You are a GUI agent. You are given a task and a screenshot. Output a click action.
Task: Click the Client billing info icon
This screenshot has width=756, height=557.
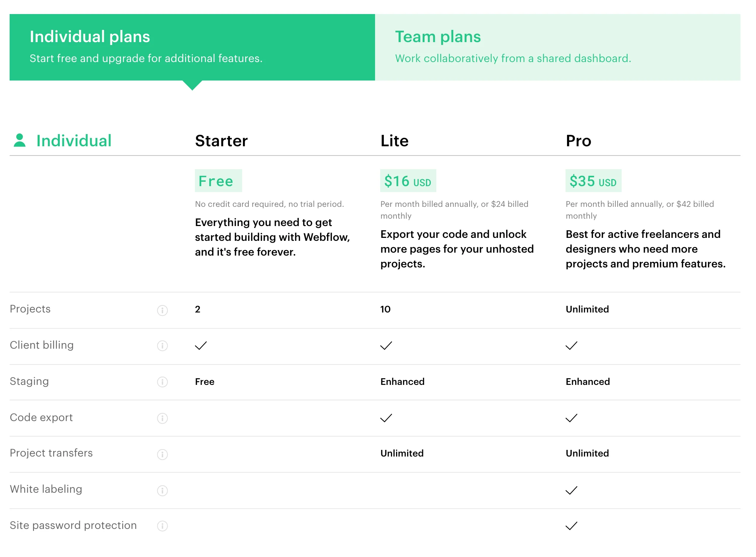[x=162, y=346]
